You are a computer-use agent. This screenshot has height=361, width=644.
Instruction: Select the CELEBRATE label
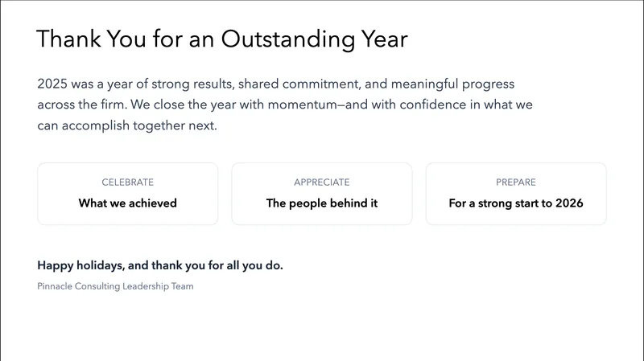(127, 183)
